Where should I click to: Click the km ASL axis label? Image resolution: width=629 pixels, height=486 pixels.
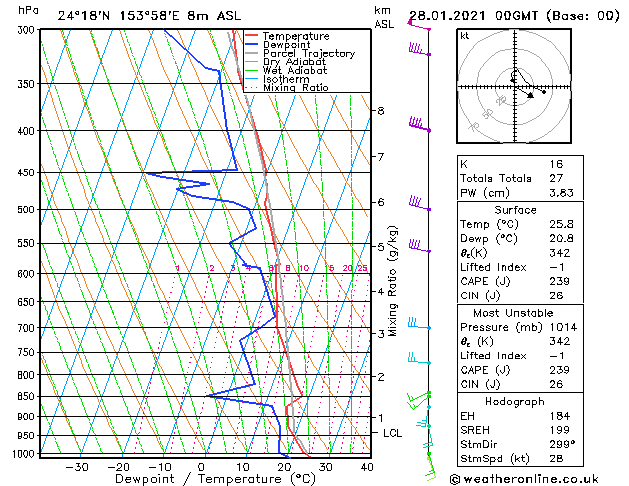pyautogui.click(x=384, y=17)
